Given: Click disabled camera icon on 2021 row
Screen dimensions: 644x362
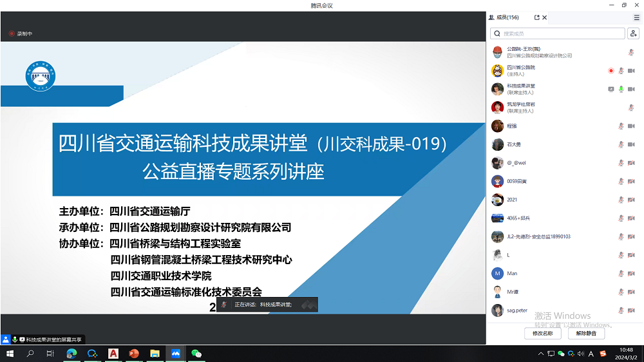Looking at the screenshot, I should [631, 200].
